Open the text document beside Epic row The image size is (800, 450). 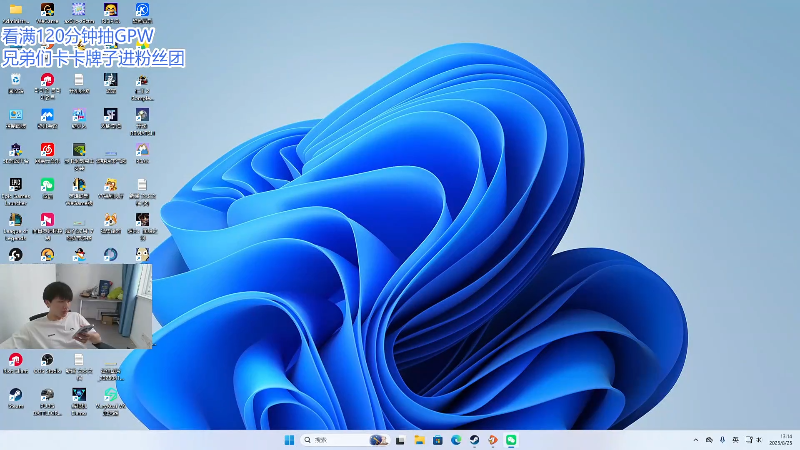(142, 184)
